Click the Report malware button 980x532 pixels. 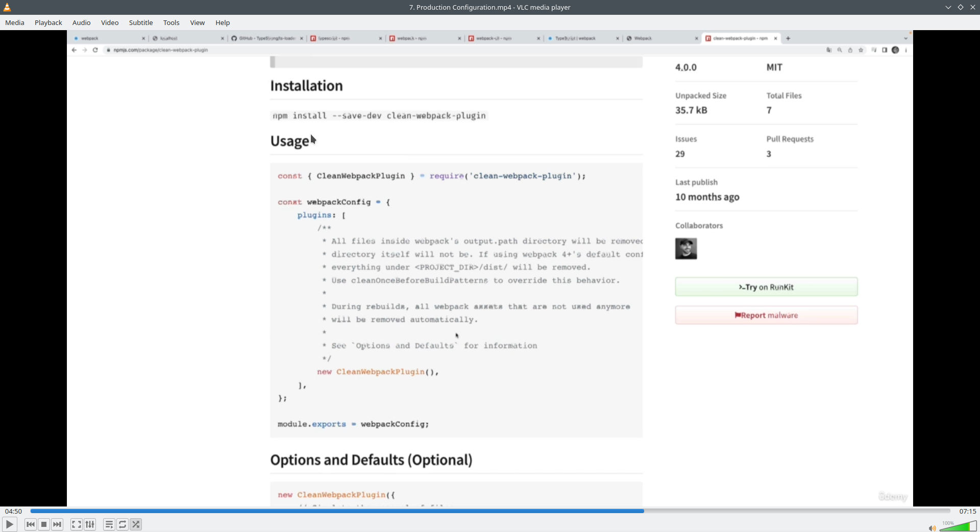tap(766, 315)
